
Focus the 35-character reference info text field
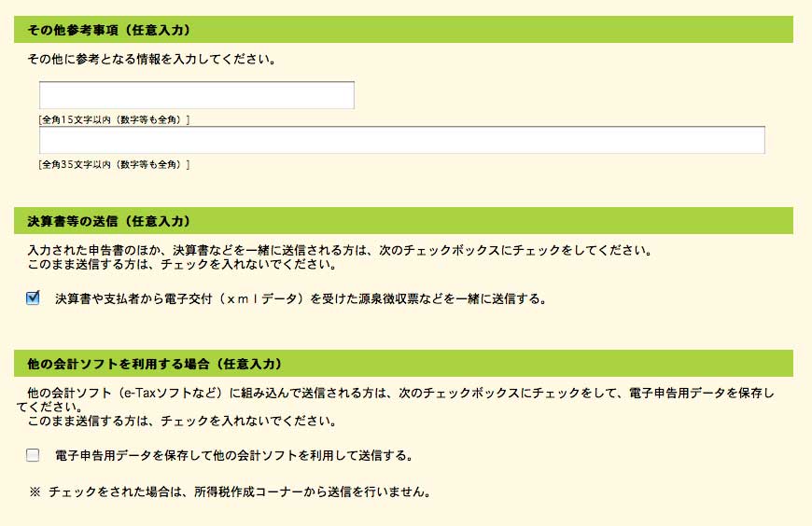401,140
